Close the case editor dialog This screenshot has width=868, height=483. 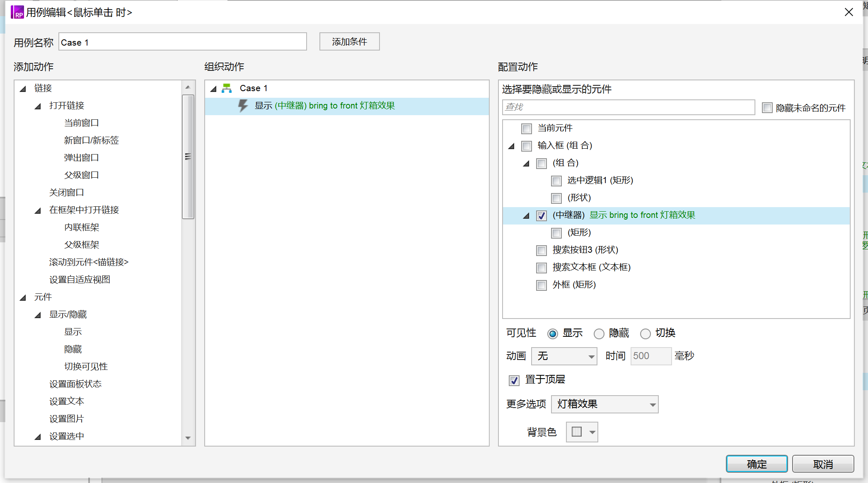[x=849, y=12]
